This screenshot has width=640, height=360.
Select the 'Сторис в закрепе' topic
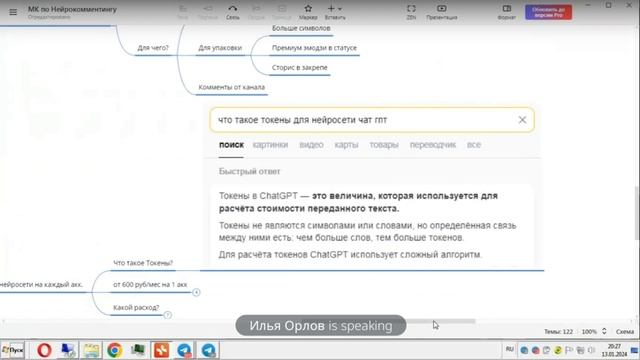300,67
